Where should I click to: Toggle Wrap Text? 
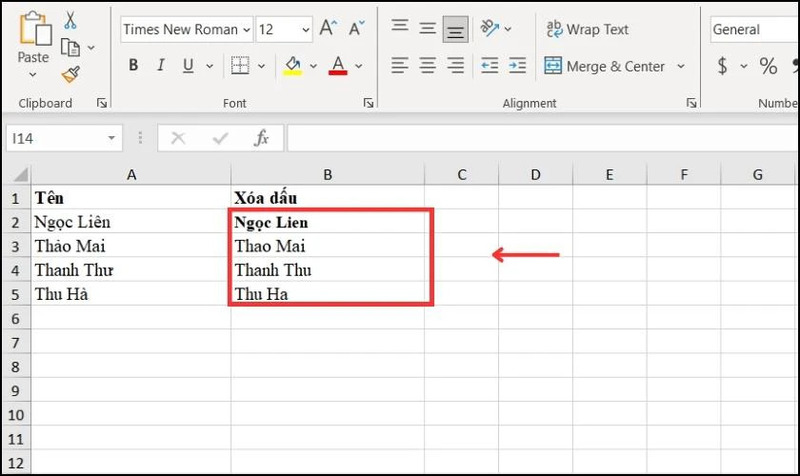click(586, 29)
